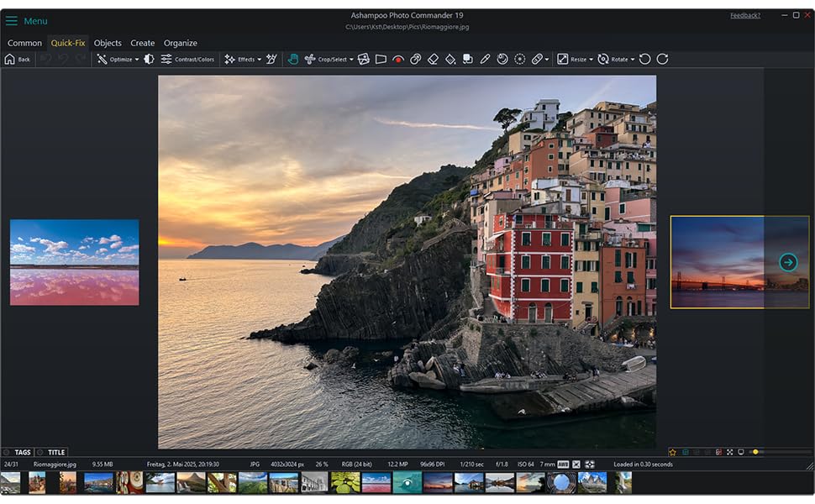Toggle the TITLE panel option
Screen dimensions: 815x504
51,452
